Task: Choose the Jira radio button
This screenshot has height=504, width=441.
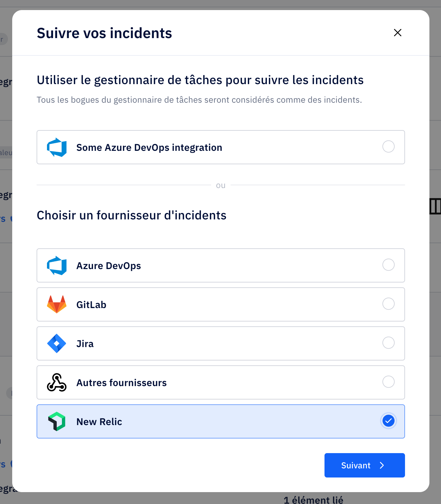Action: coord(389,343)
